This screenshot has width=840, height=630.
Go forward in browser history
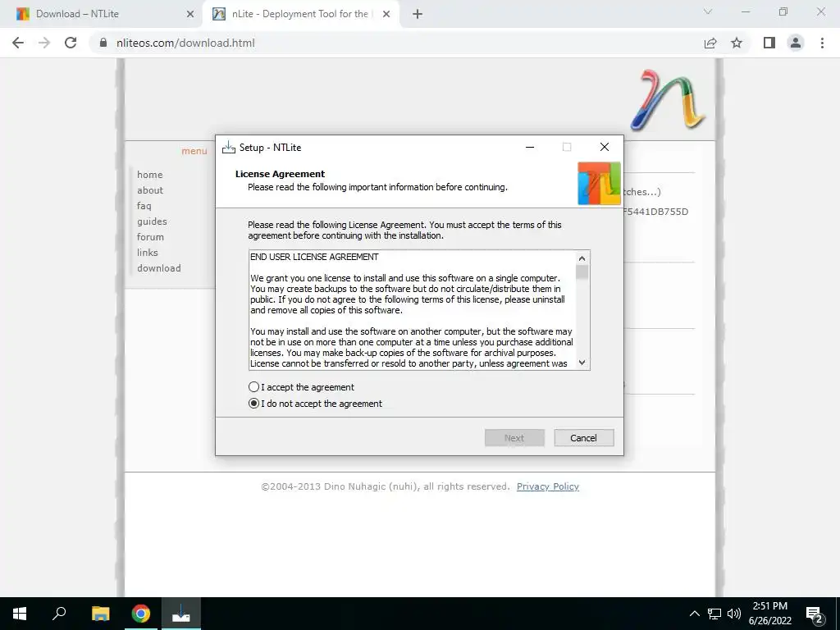coord(44,43)
